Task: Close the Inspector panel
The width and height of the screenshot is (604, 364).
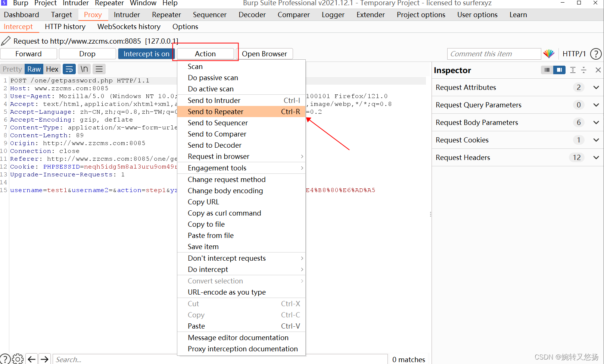Action: pos(598,70)
